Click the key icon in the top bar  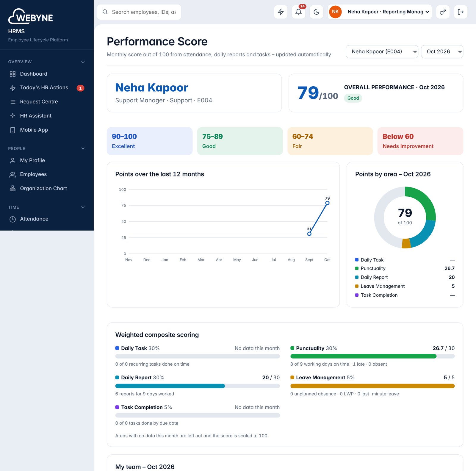point(443,12)
